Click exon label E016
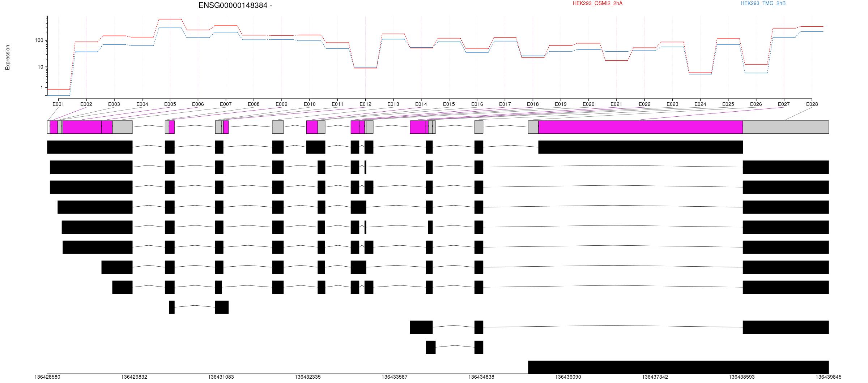The width and height of the screenshot is (868, 383). coord(477,104)
